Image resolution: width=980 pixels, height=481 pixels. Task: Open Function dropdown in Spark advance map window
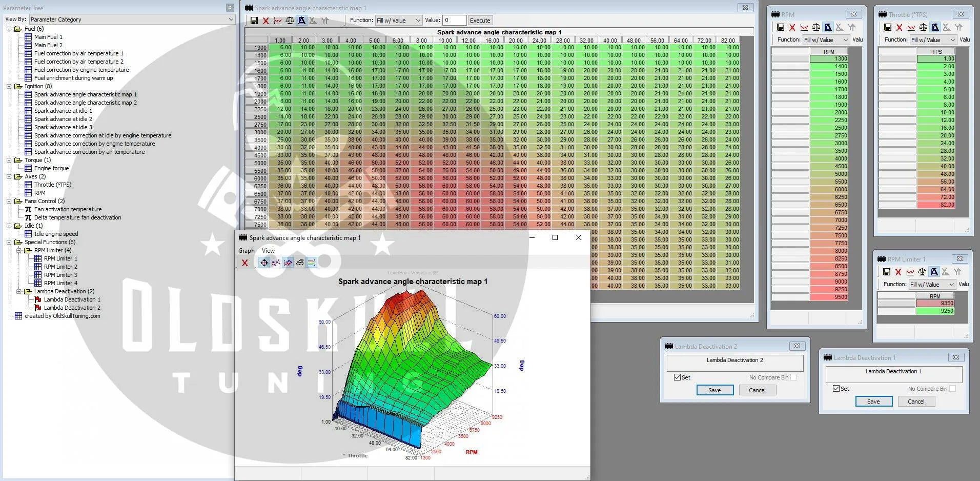coord(398,21)
